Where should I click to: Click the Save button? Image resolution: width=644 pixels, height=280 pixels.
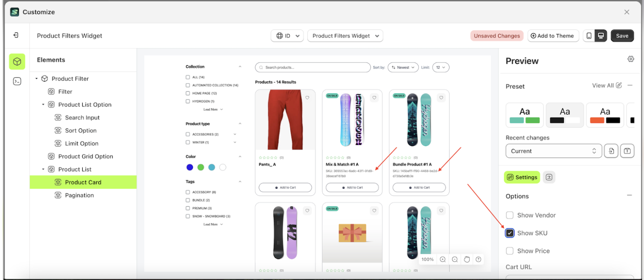[x=622, y=36]
